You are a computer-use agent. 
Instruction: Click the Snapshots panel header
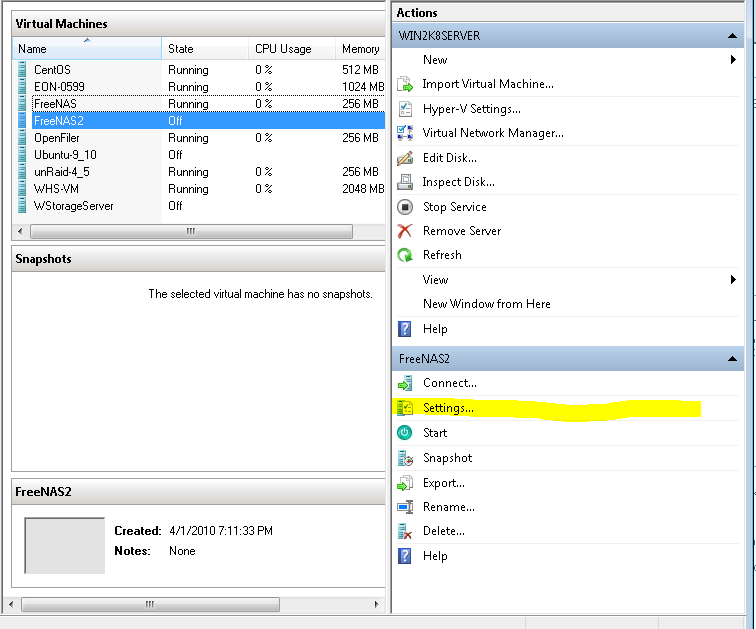pos(198,259)
